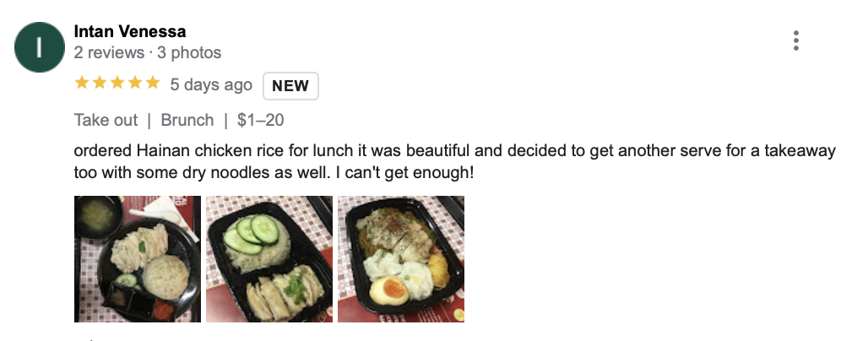Open reviewer name Intan Venessa
The width and height of the screenshot is (868, 341).
pos(130,32)
